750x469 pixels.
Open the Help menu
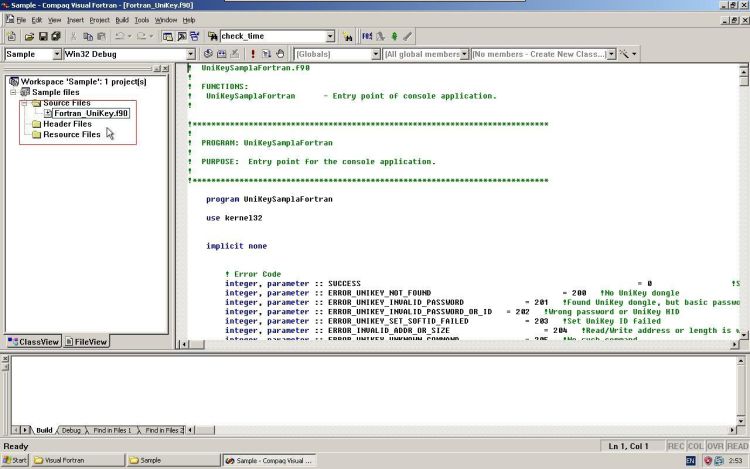189,20
